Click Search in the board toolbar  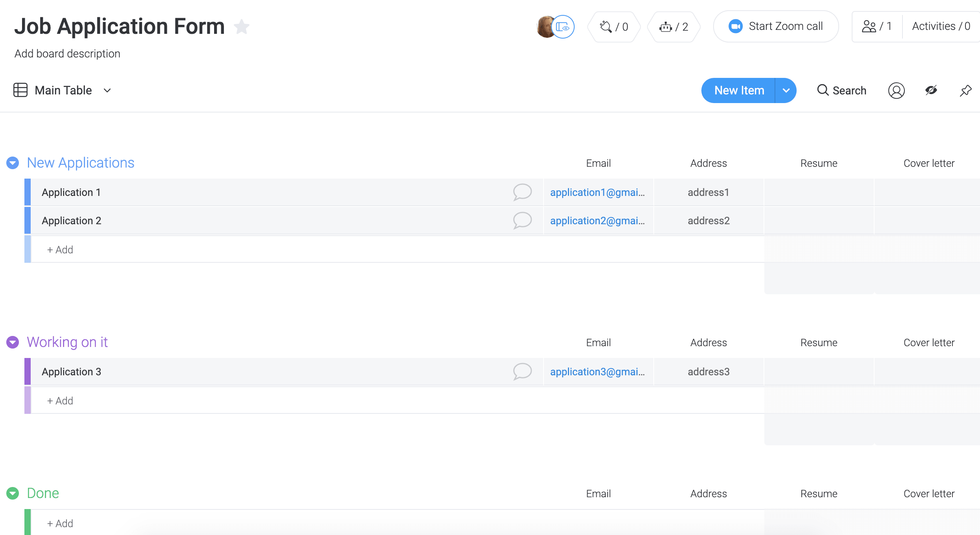841,90
